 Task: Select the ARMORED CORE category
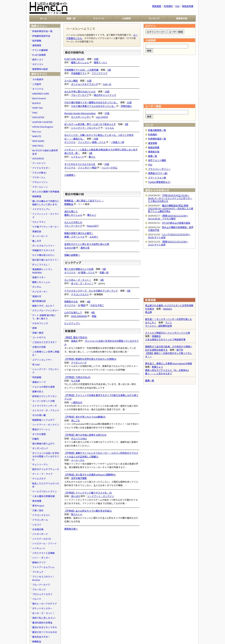(41, 94)
